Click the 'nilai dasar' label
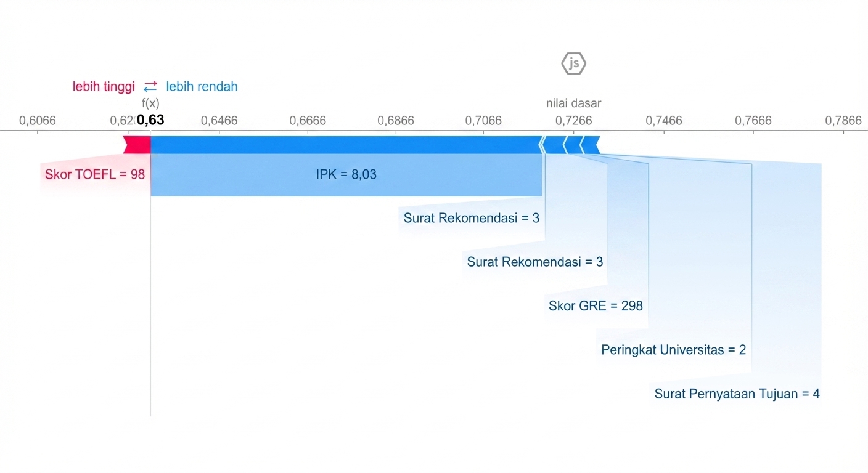The width and height of the screenshot is (868, 473). [574, 103]
